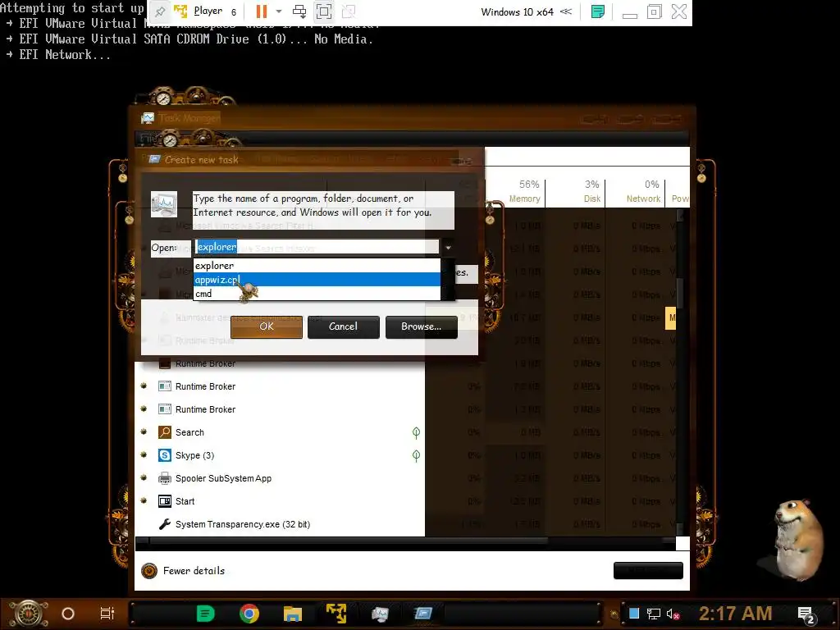This screenshot has height=630, width=840.
Task: Expand the Skype (3) process group
Action: tap(144, 454)
